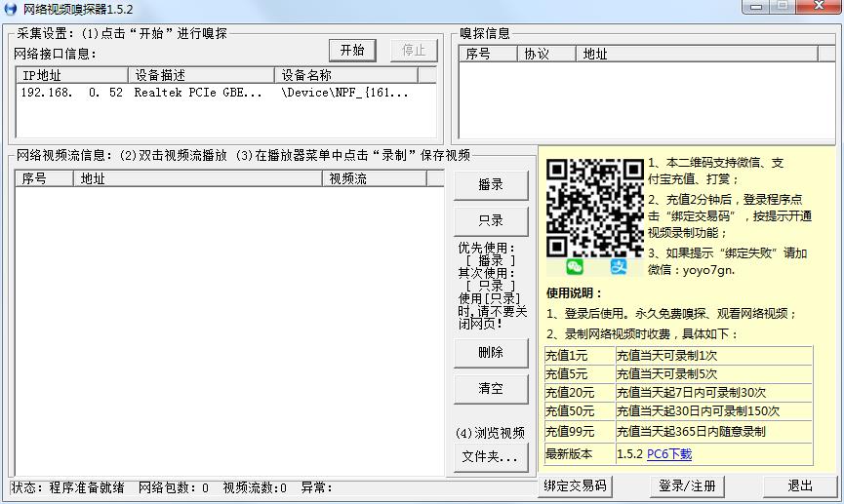Click the 退出 button
The image size is (844, 504).
800,486
